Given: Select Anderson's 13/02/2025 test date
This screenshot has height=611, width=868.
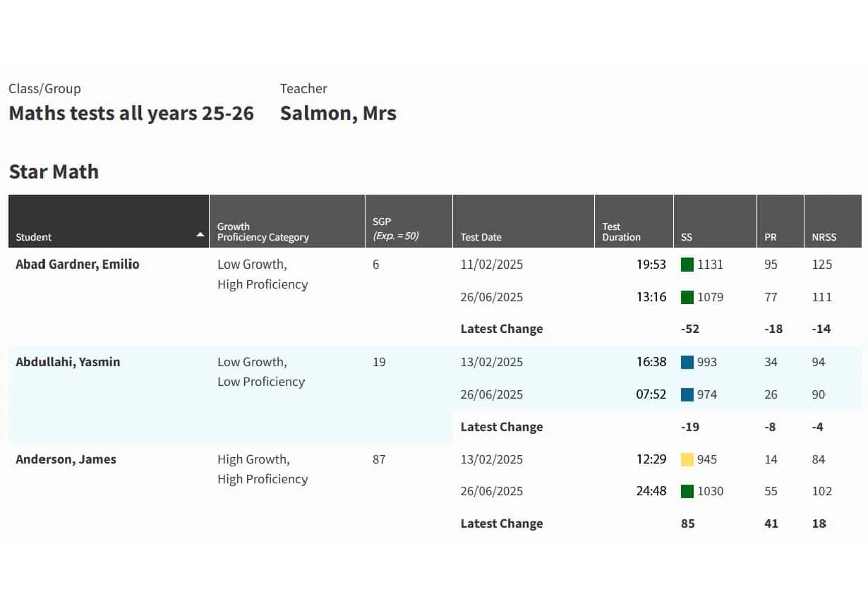Looking at the screenshot, I should (x=492, y=459).
